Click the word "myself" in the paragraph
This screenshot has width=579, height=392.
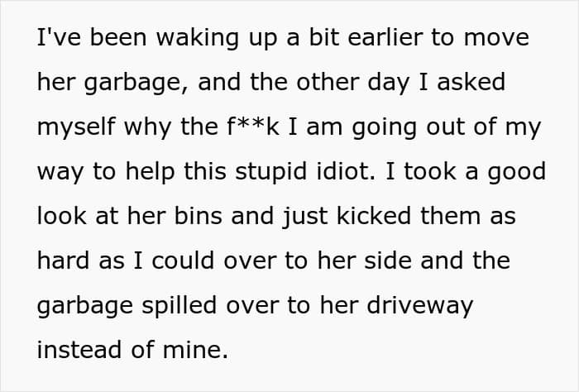[x=74, y=128]
